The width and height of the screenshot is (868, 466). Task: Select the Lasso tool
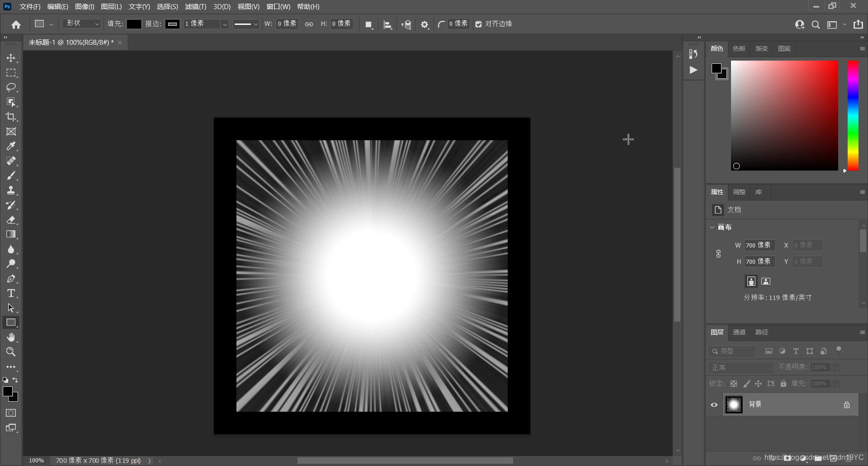pos(11,87)
